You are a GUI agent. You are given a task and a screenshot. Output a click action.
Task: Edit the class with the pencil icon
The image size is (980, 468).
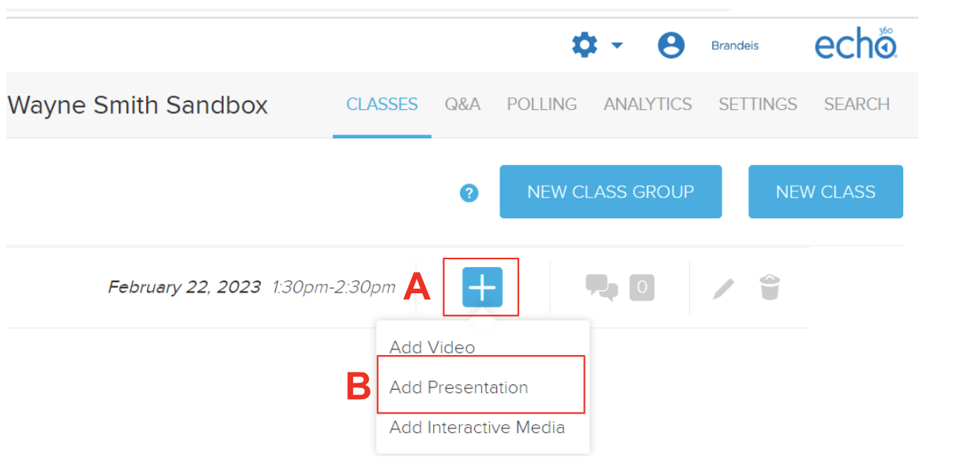tap(723, 288)
